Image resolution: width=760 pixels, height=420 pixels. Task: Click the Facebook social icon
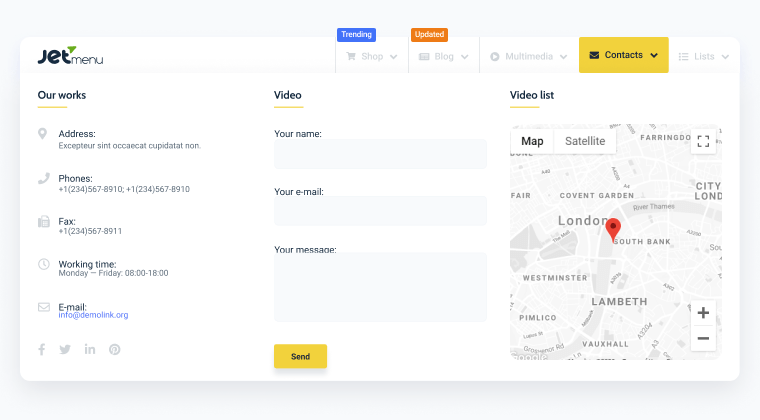pos(42,349)
